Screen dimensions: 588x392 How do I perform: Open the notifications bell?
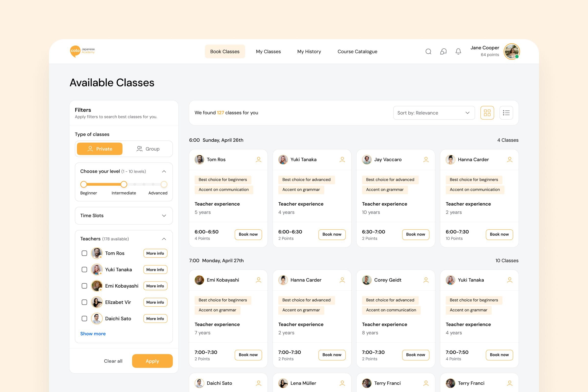coord(458,51)
